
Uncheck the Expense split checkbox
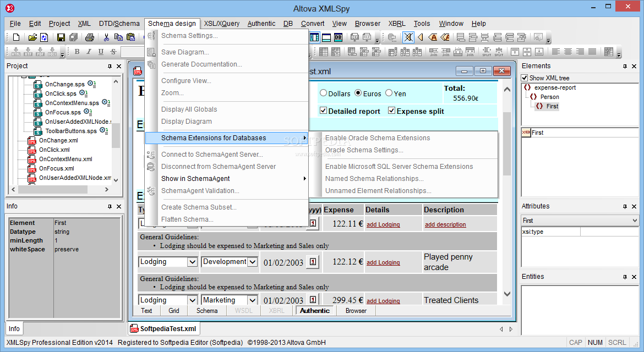pyautogui.click(x=391, y=111)
